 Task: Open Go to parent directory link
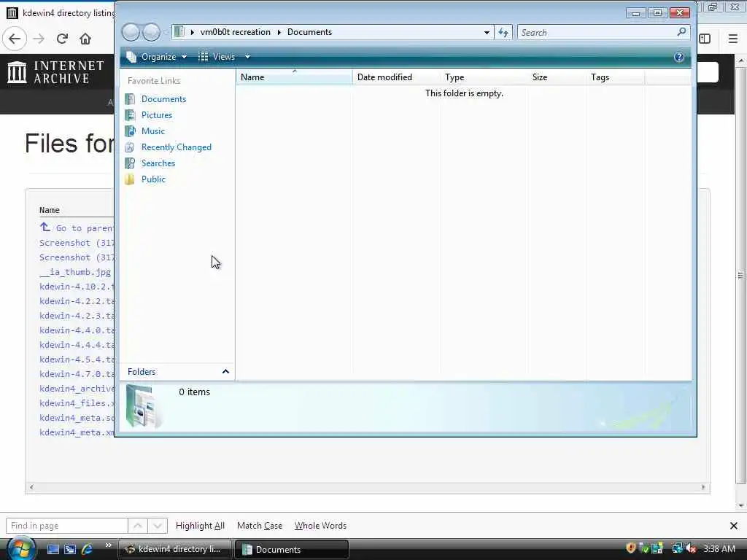tap(77, 228)
